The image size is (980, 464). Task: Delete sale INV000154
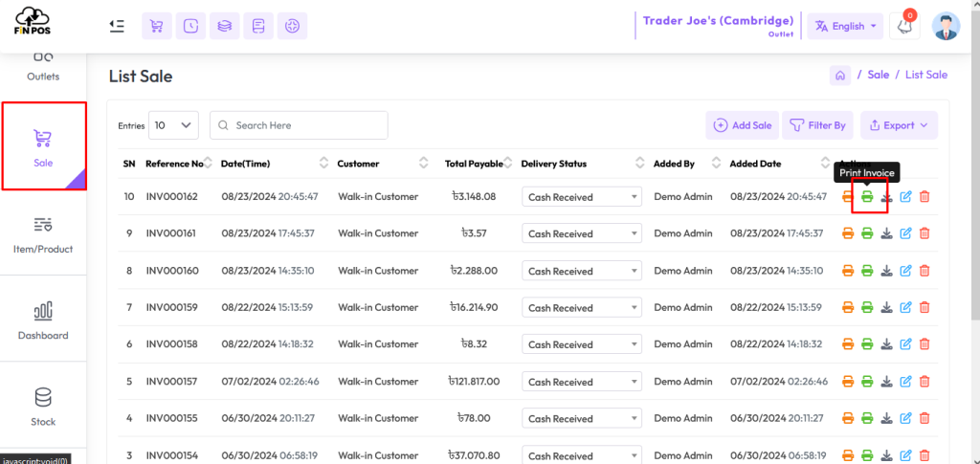point(925,456)
